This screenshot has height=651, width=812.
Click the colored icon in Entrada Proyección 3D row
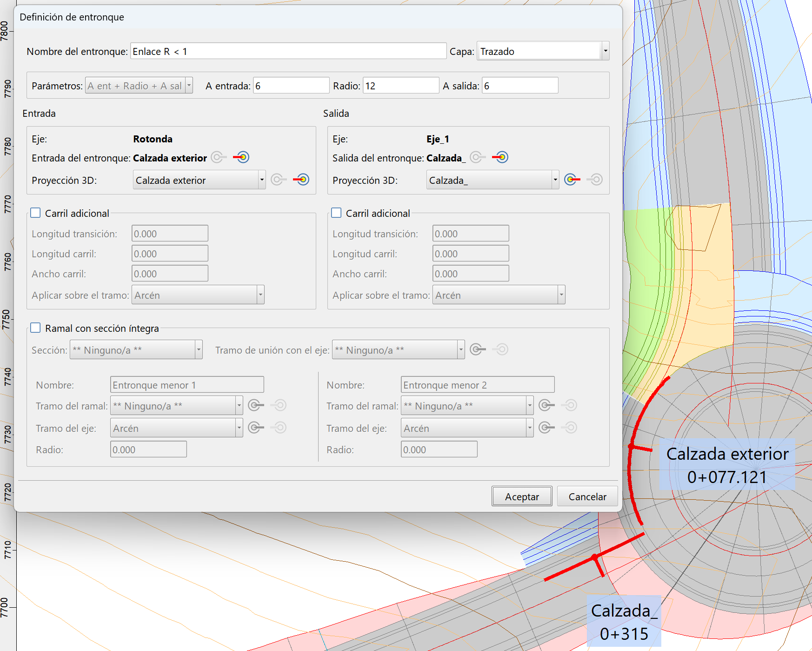point(301,180)
